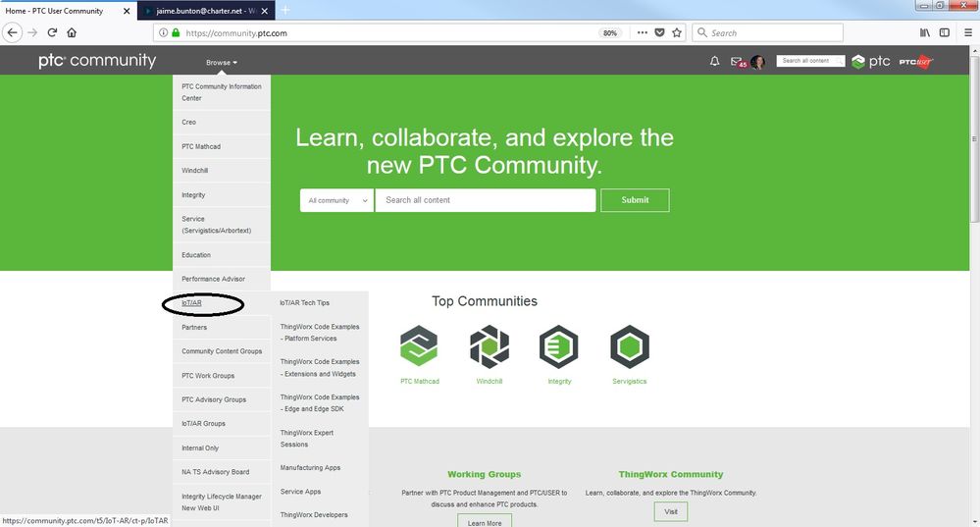The width and height of the screenshot is (980, 527).
Task: Select Integrity in the Browse menu
Action: pyautogui.click(x=222, y=195)
